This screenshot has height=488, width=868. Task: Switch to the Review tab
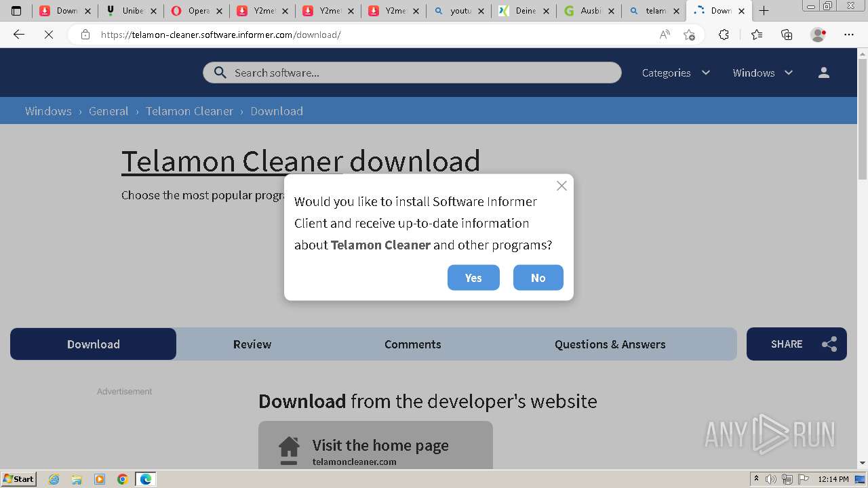pos(252,344)
